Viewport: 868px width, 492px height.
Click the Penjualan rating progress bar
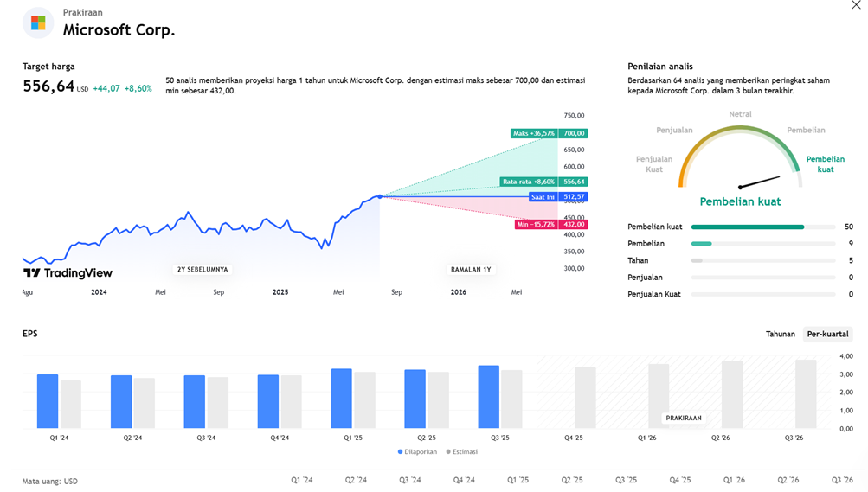[x=763, y=278]
